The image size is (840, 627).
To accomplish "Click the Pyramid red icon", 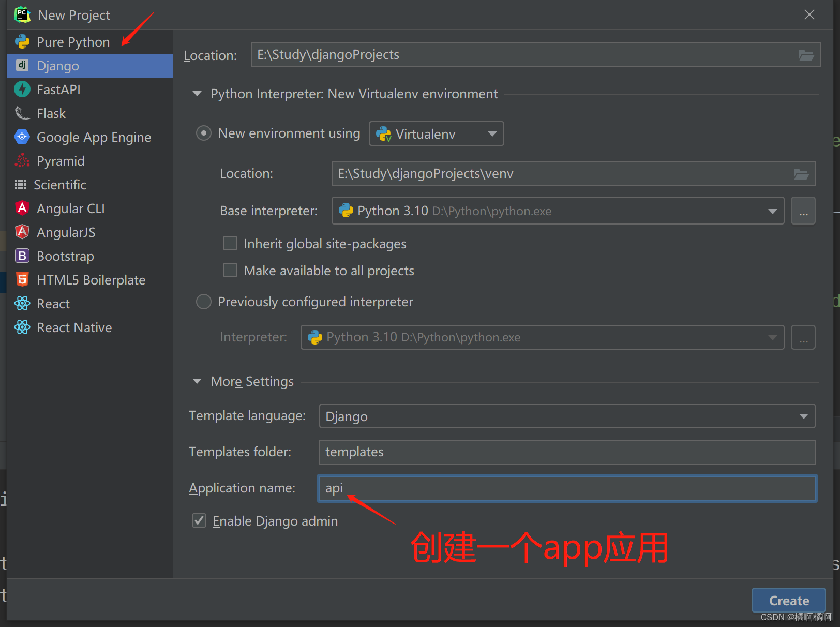I will click(22, 161).
